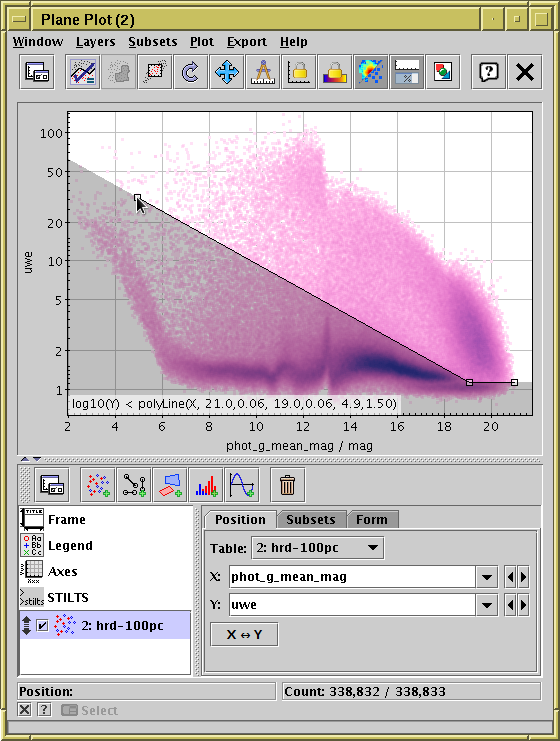Viewport: 560px width, 741px height.
Task: Open the Export menu
Action: pyautogui.click(x=247, y=42)
